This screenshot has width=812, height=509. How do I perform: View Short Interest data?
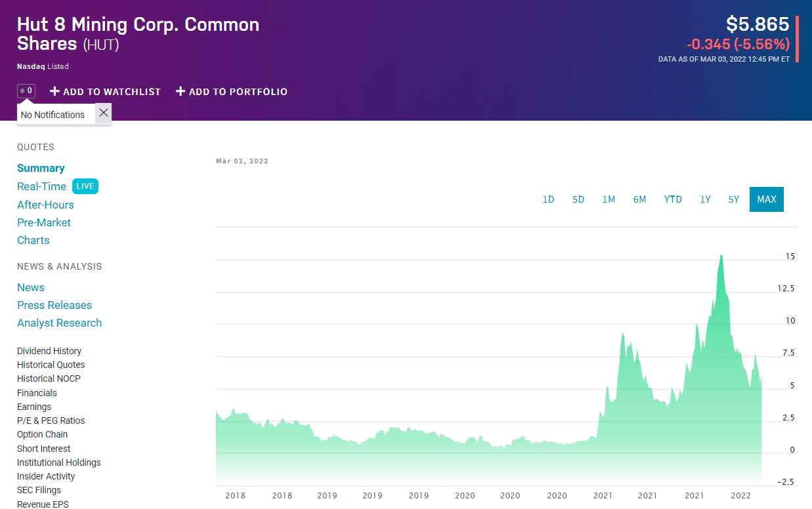pos(44,449)
